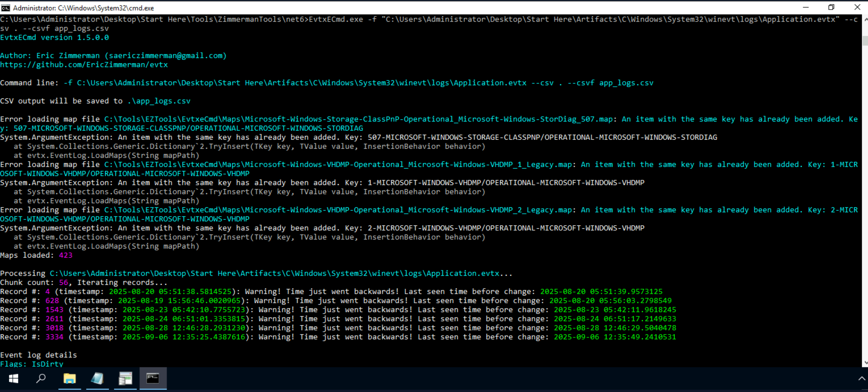Show hidden system tray icons chevron

click(x=861, y=378)
